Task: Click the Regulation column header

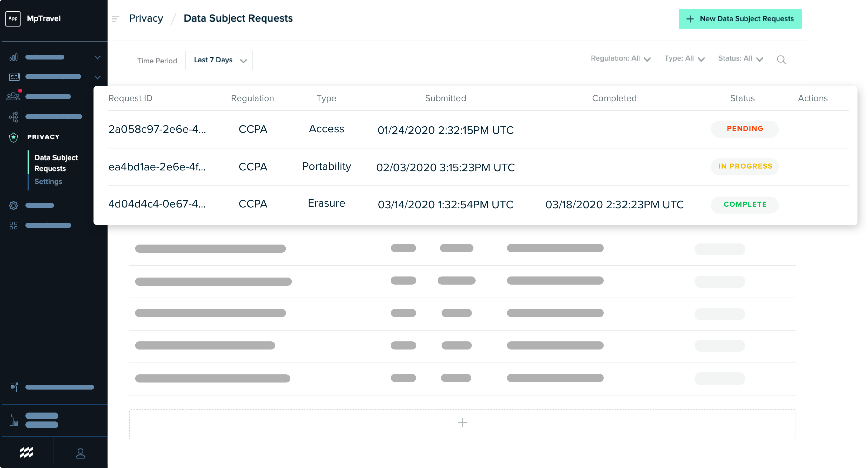Action: point(252,98)
